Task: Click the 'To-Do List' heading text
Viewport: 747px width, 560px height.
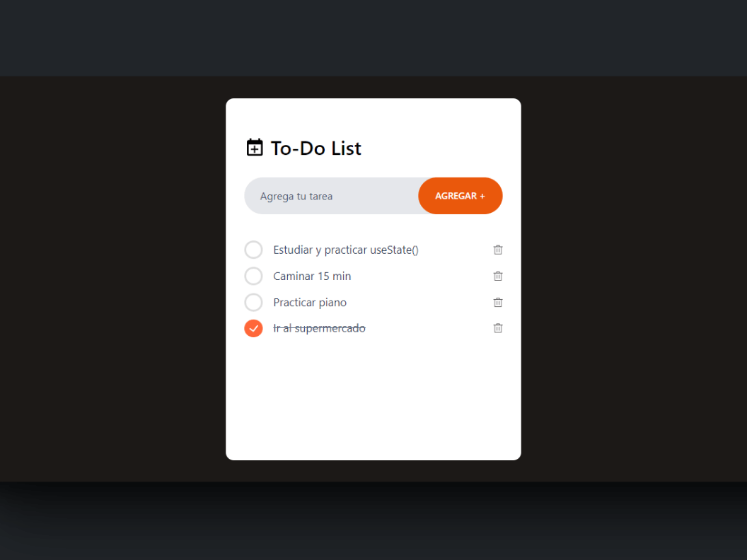Action: pyautogui.click(x=316, y=148)
